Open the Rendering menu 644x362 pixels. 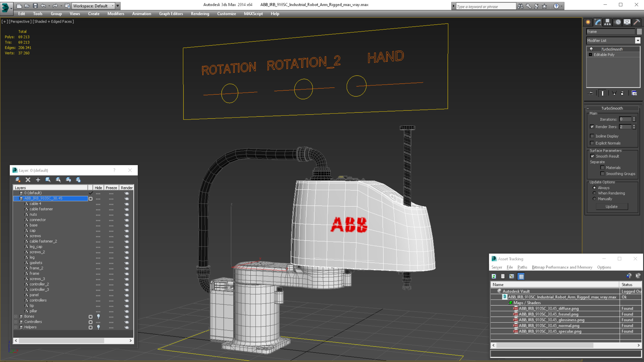[x=200, y=14]
